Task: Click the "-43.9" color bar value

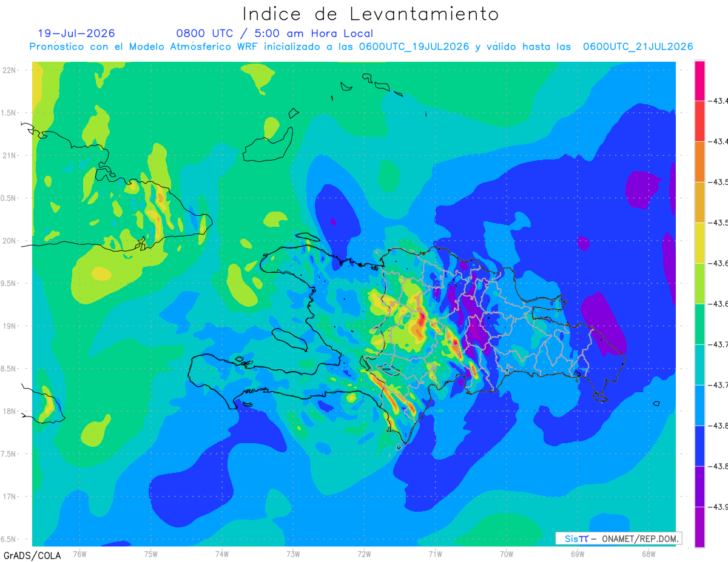Action: coord(719,507)
